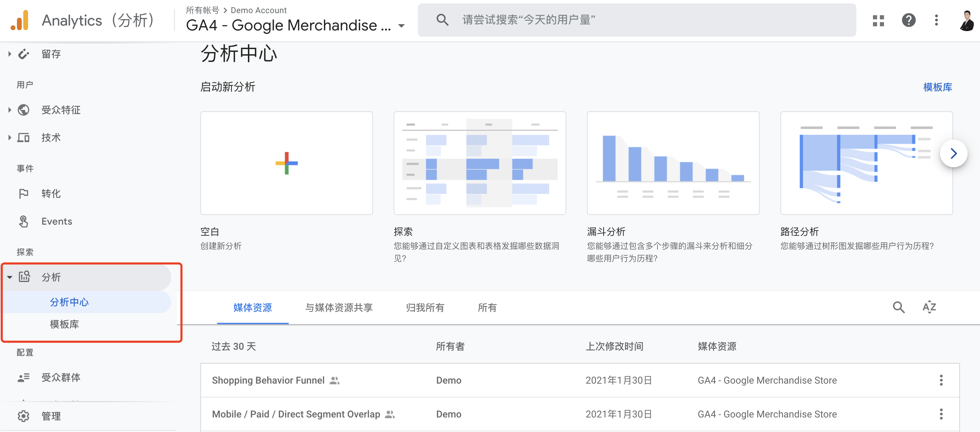Collapse the 分析 section arrow
980x432 pixels.
point(10,277)
